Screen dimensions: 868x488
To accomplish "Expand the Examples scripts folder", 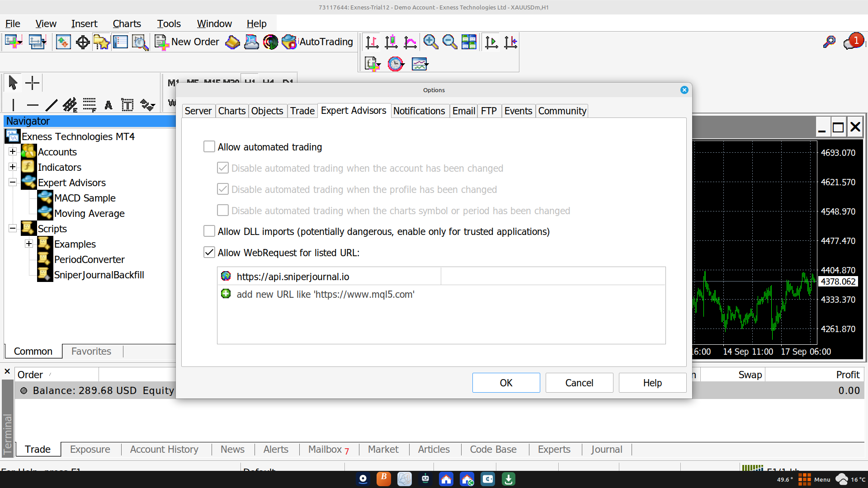I will 29,244.
